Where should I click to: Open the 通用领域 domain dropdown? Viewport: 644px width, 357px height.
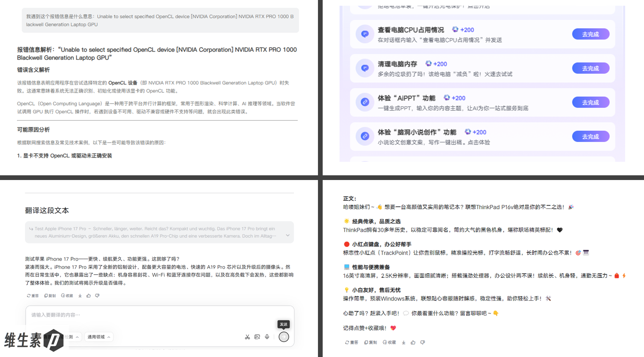tap(98, 337)
